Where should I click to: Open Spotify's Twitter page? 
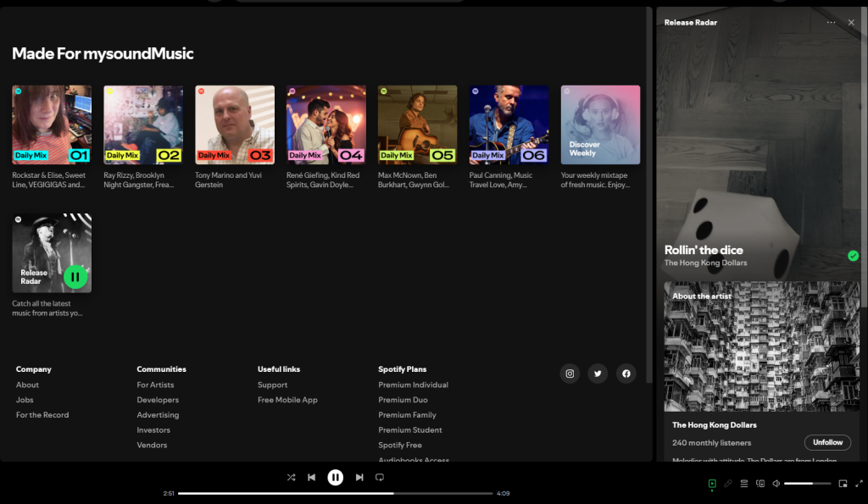598,374
